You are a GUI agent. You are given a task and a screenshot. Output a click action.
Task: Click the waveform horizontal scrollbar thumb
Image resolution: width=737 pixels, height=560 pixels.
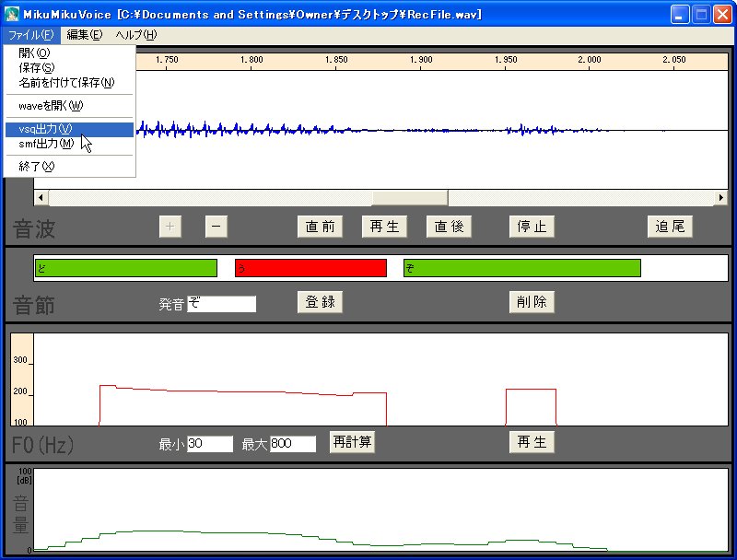pos(410,198)
